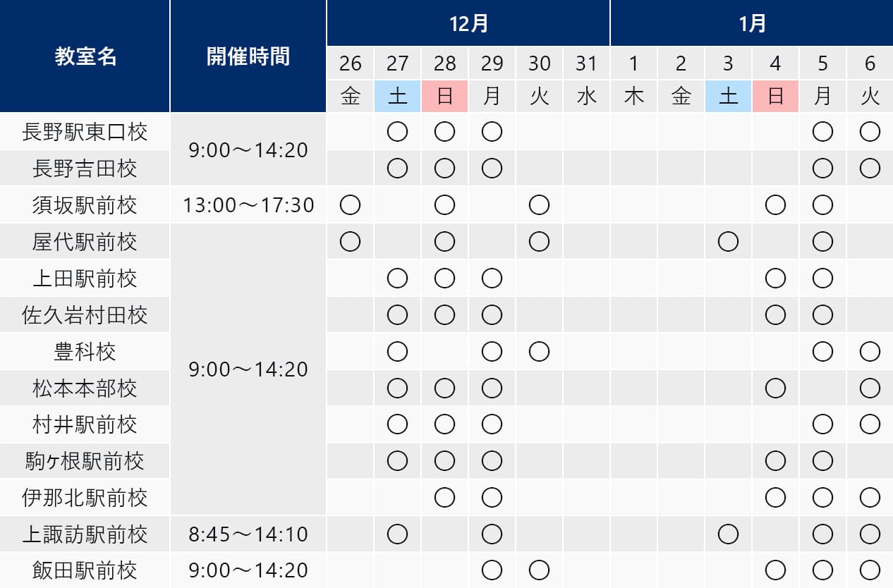893x588 pixels.
Task: Click the 駒ヶ根駅前校 classroom name
Action: coord(85,461)
